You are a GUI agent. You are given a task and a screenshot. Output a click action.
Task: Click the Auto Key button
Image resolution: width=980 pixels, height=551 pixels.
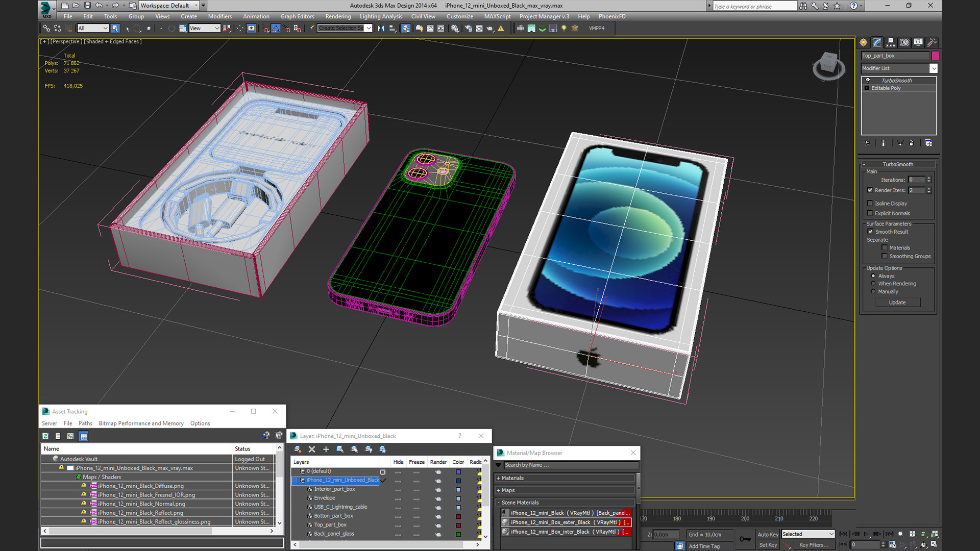click(768, 535)
